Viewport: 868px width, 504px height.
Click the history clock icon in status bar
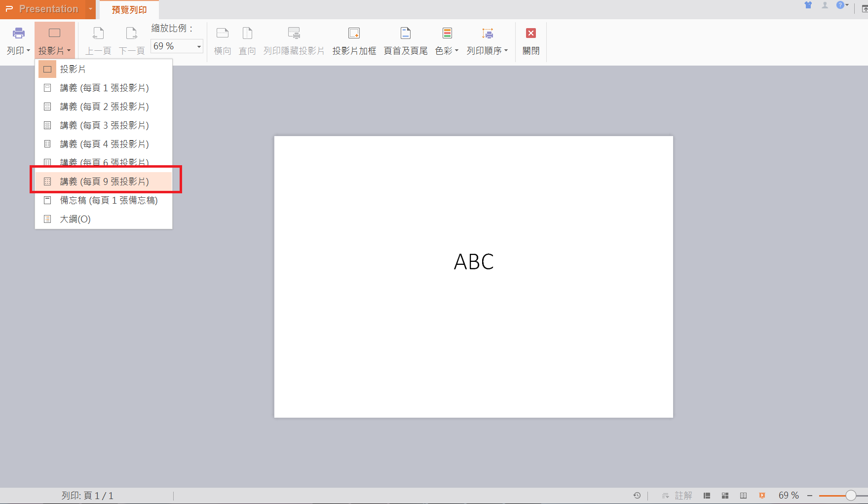(x=637, y=496)
